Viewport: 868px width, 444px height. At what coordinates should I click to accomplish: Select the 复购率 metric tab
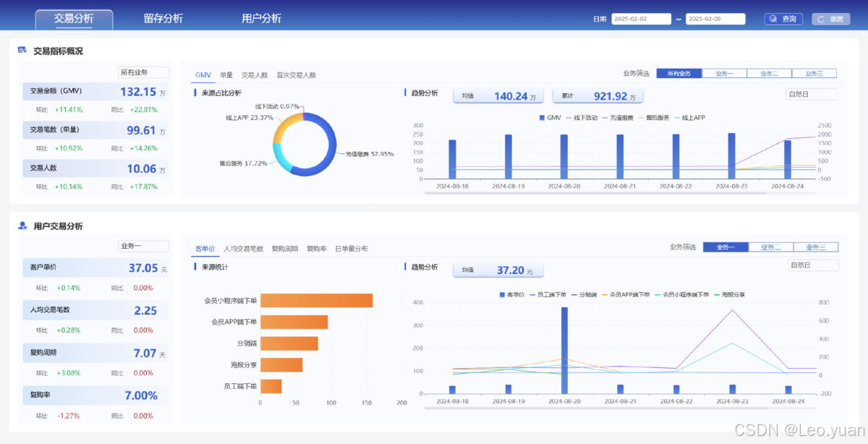click(x=317, y=248)
